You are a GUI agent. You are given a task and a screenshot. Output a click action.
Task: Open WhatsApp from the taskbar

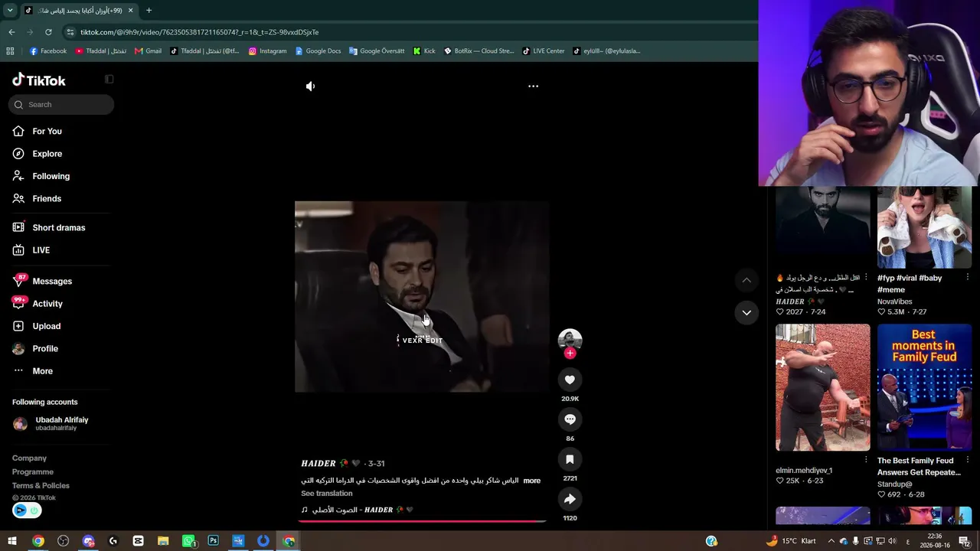pos(188,541)
